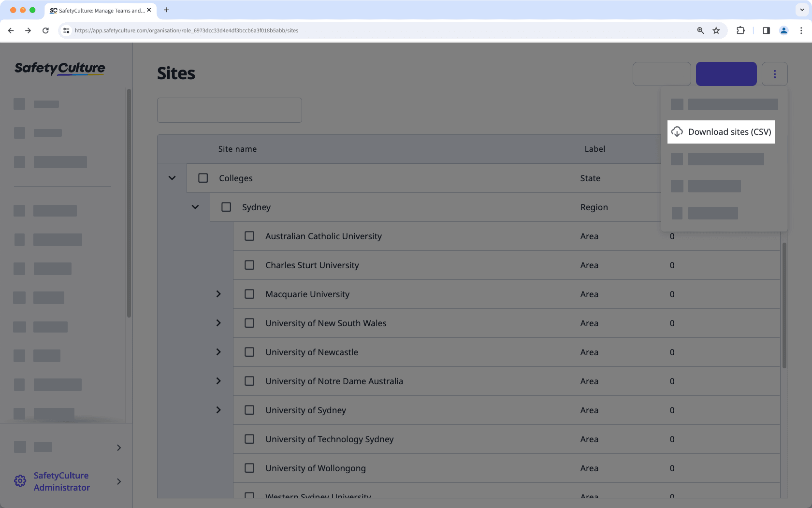Click the browser profile avatar icon
812x508 pixels.
pos(783,30)
